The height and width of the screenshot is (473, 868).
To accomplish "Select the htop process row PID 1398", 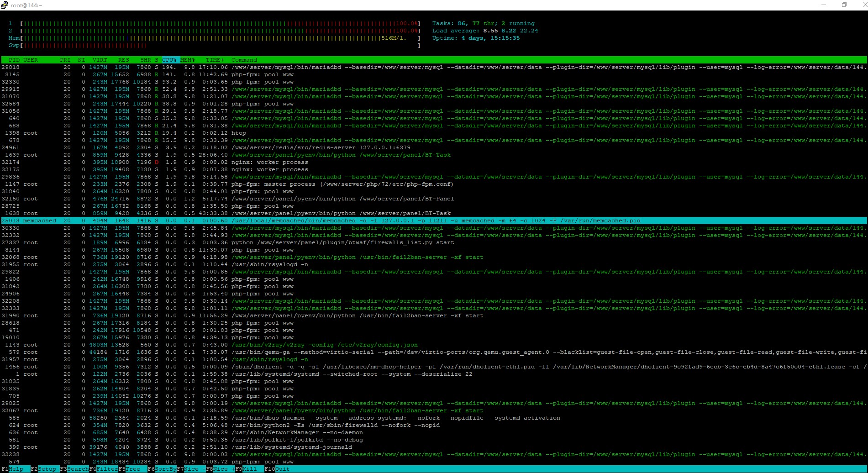I will click(x=434, y=133).
